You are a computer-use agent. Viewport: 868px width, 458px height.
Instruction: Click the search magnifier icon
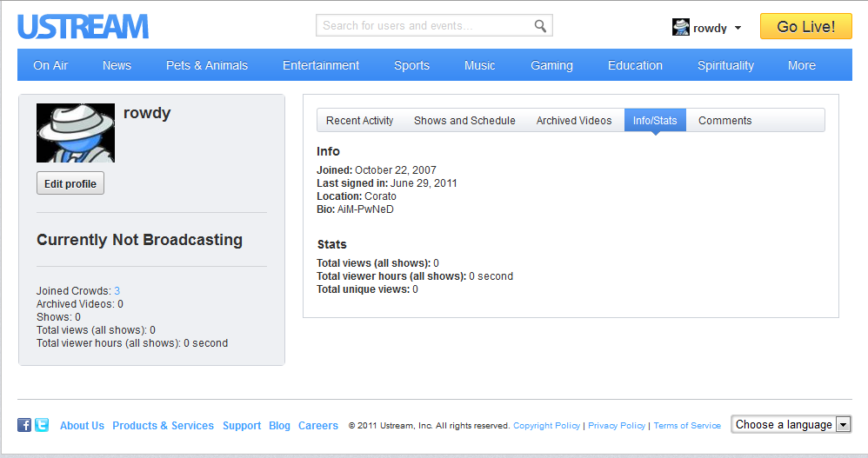point(540,25)
